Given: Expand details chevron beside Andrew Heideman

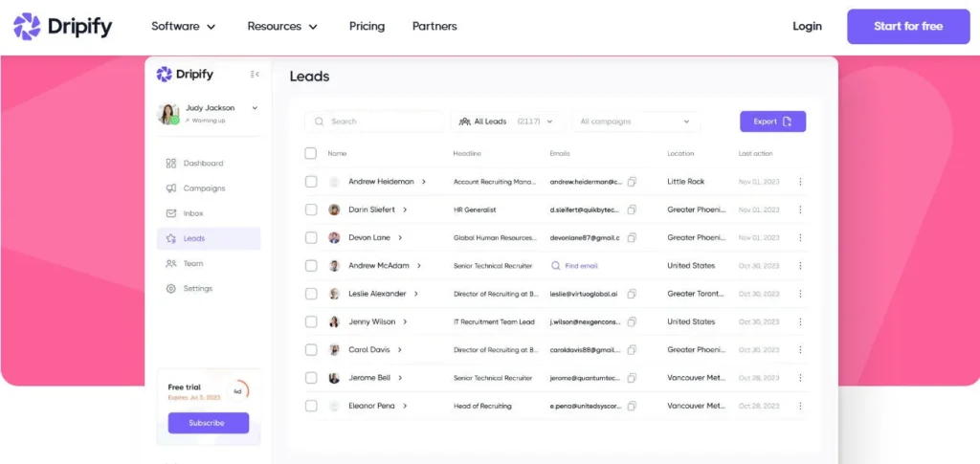Looking at the screenshot, I should tap(424, 182).
